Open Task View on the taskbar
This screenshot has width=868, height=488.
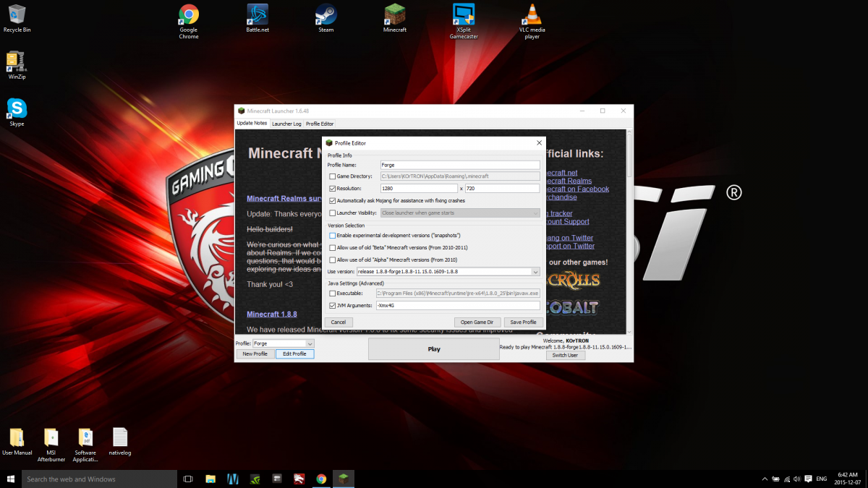188,479
